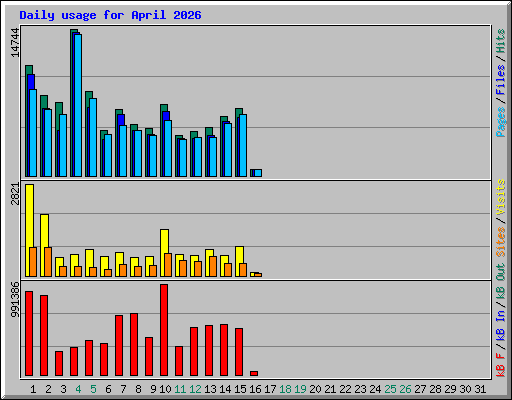This screenshot has width=512, height=400.
Task: Click weekend day 4 on the x-axis
Action: pyautogui.click(x=78, y=389)
